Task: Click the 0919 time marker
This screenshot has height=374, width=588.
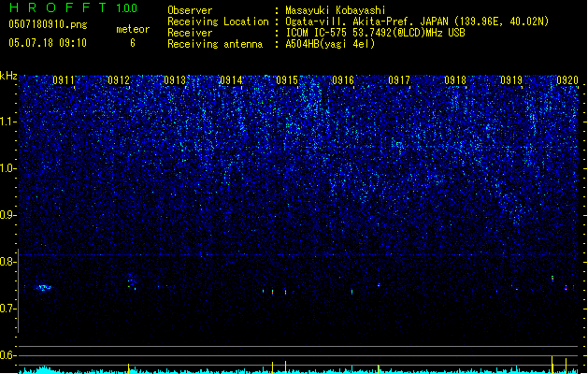Action: click(x=511, y=80)
